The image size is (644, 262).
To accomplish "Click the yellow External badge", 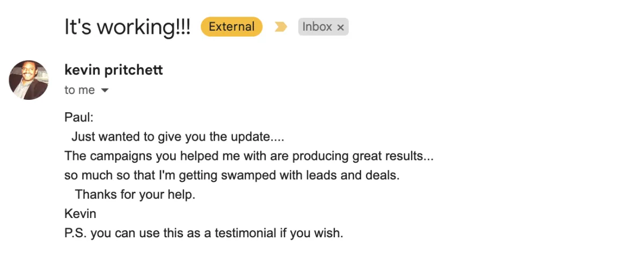I will (231, 27).
